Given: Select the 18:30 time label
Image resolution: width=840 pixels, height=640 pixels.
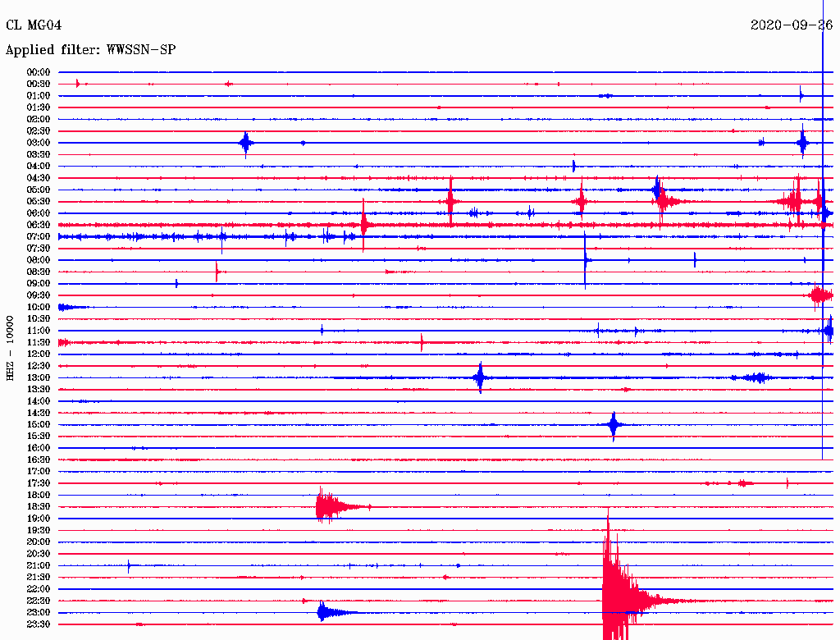Looking at the screenshot, I should tap(39, 507).
